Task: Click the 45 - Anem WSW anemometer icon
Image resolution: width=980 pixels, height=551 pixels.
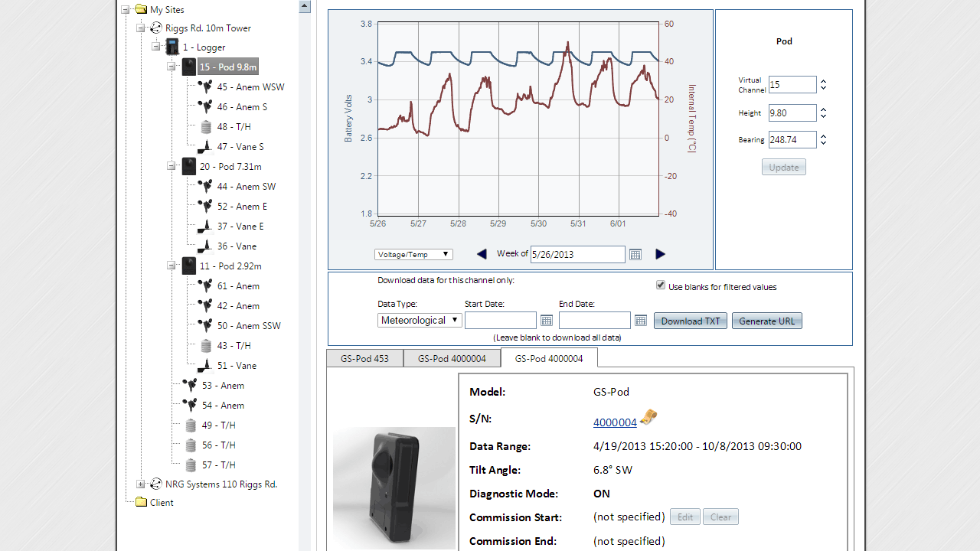Action: pos(205,87)
